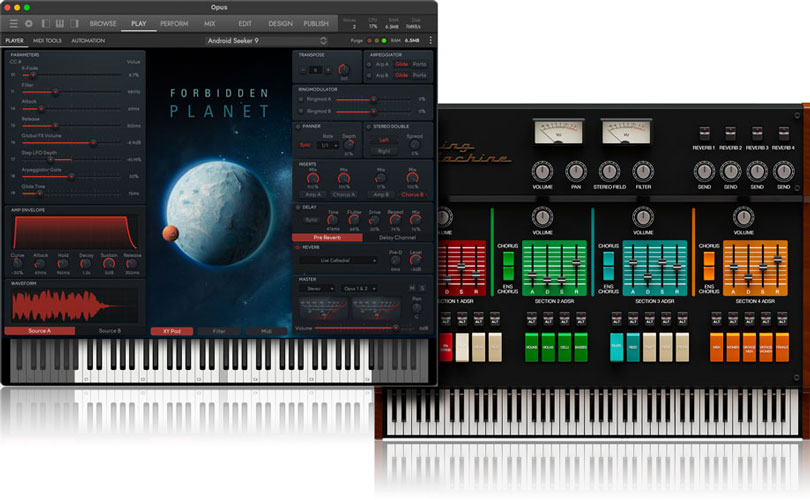The height and width of the screenshot is (500, 810).
Task: Click the waveform display
Action: (x=75, y=305)
